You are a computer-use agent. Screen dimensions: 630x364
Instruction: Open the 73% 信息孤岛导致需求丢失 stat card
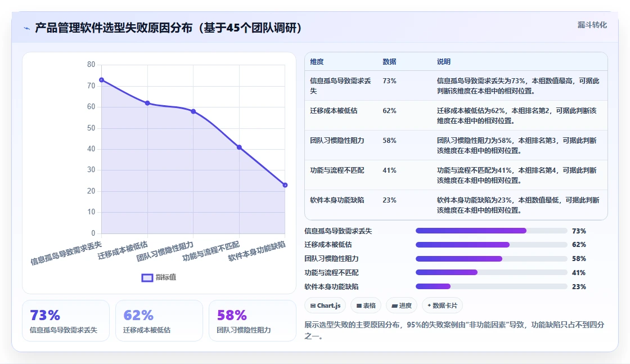[x=66, y=321]
